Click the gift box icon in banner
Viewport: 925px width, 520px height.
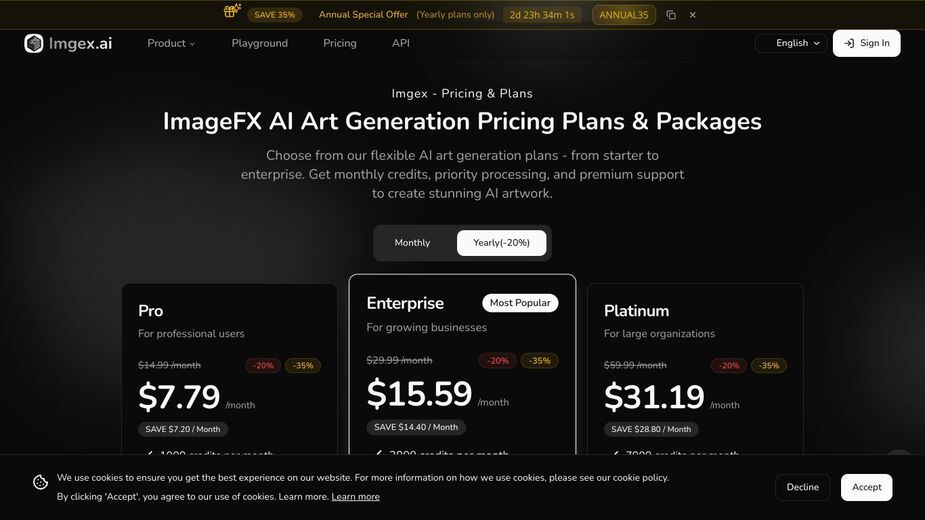tap(232, 11)
